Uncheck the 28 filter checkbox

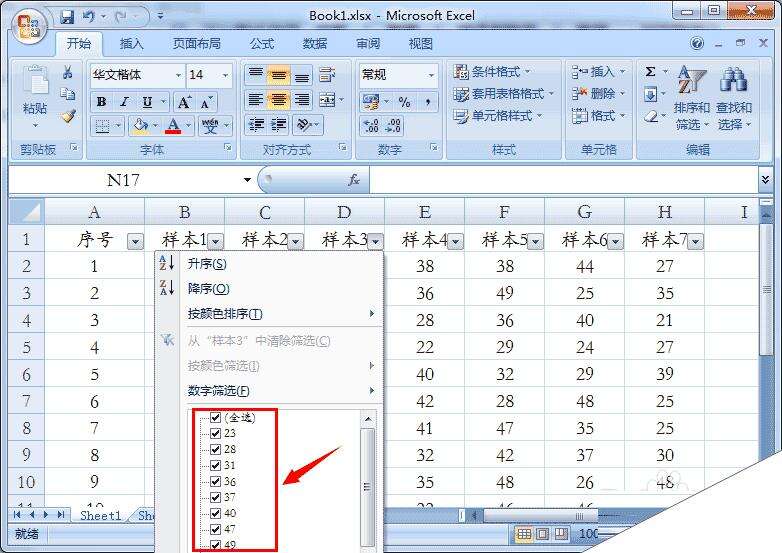[215, 449]
